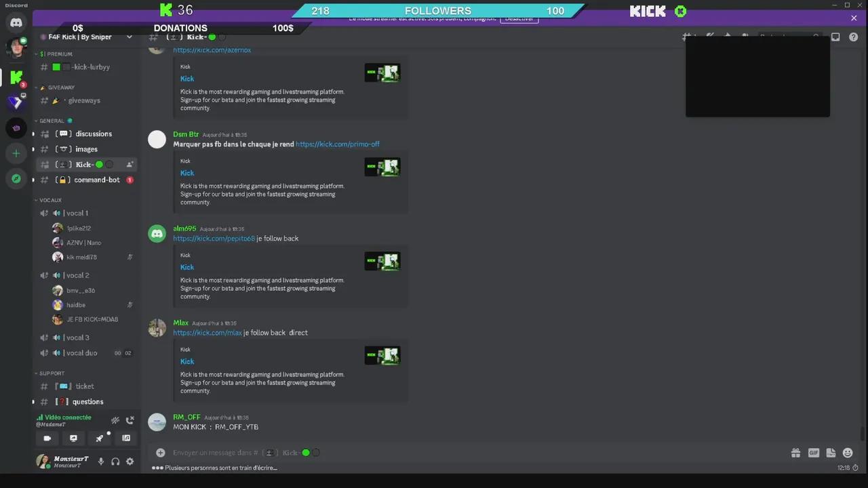868x488 pixels.
Task: Toggle headphones deafen in user panel
Action: tap(115, 462)
